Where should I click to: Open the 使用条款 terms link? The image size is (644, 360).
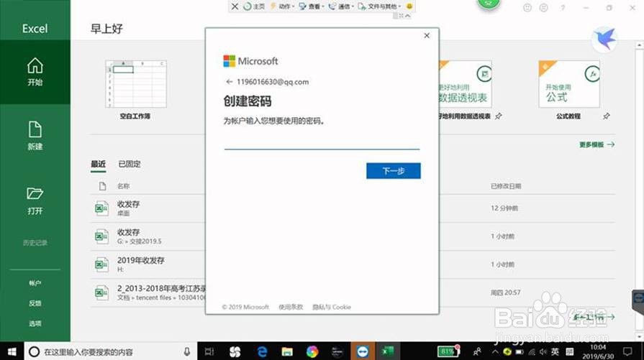coord(291,307)
